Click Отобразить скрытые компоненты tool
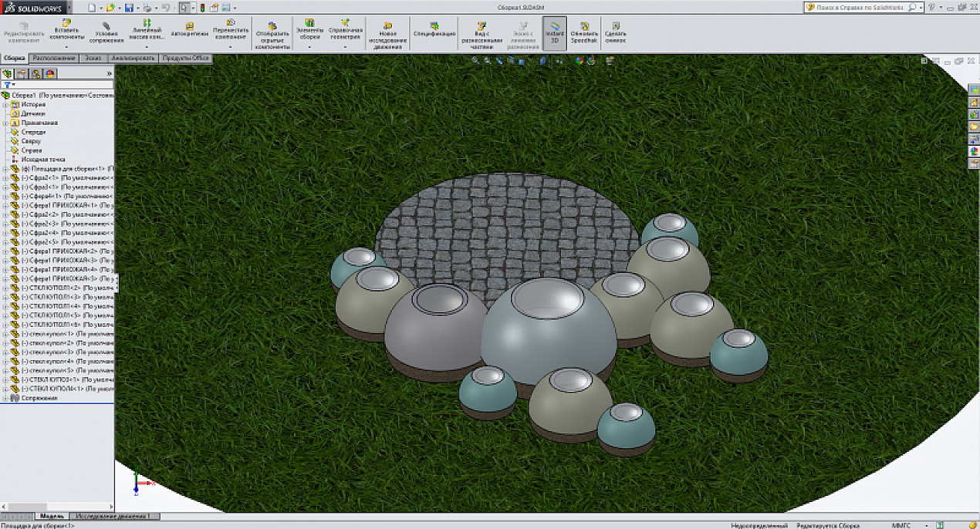The width and height of the screenshot is (980, 529). point(273,35)
